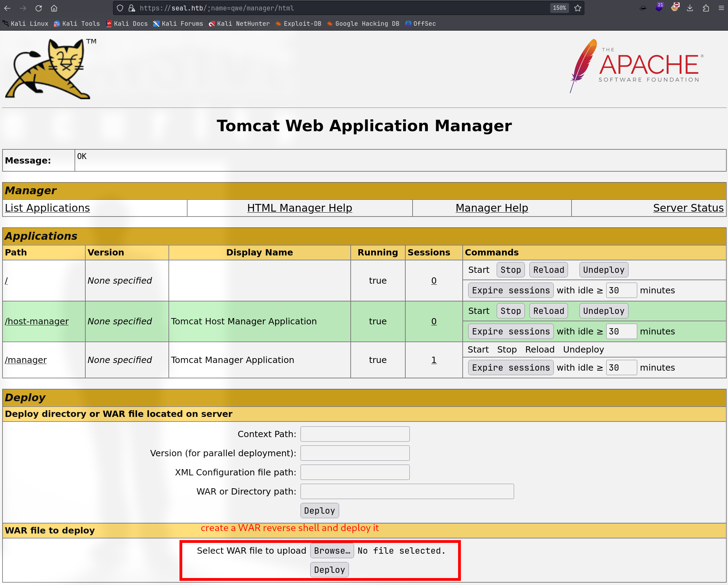Focus the Context Path input field

click(355, 434)
